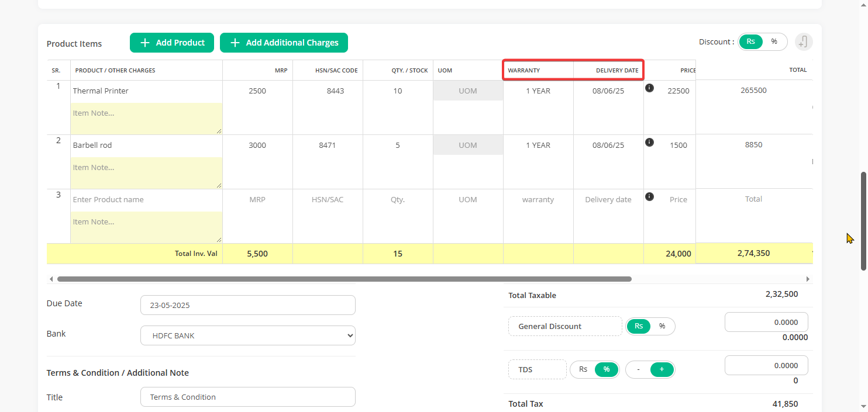The width and height of the screenshot is (868, 412).
Task: Choose plus option for TDS
Action: pos(662,369)
